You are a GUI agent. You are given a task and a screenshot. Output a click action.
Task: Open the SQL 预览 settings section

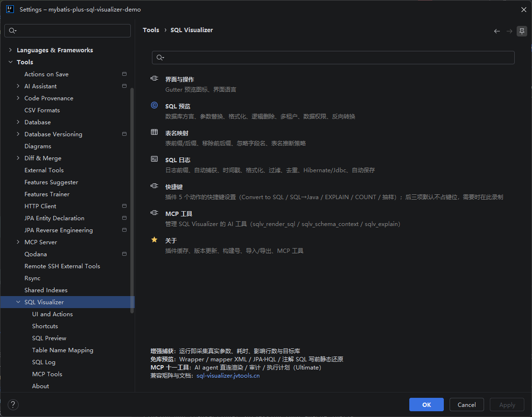(x=178, y=106)
